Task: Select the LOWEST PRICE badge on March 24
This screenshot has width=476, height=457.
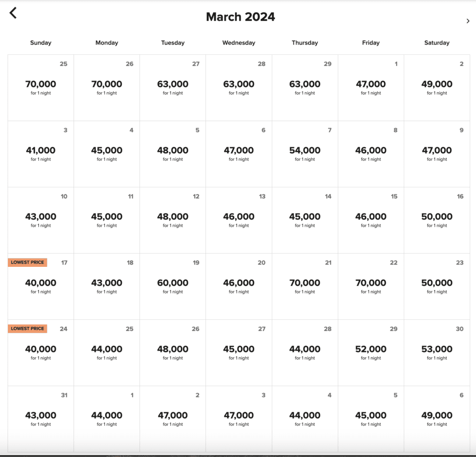Action: [x=27, y=328]
